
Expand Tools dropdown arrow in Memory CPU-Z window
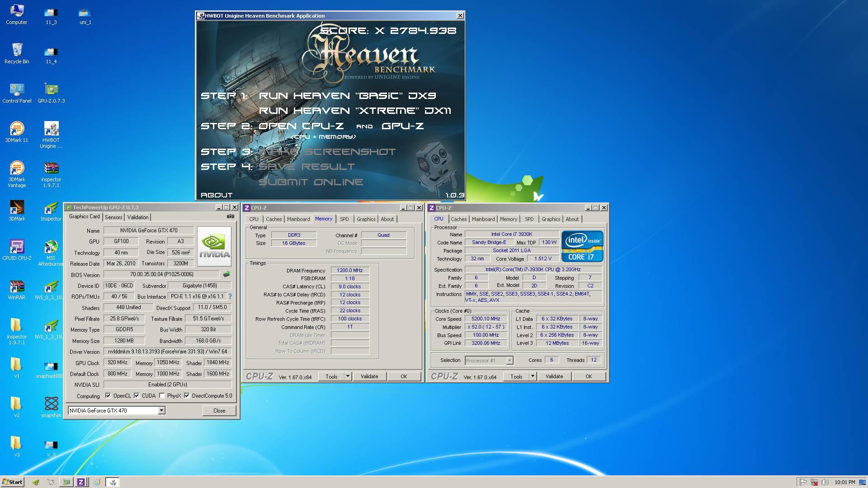pos(348,376)
